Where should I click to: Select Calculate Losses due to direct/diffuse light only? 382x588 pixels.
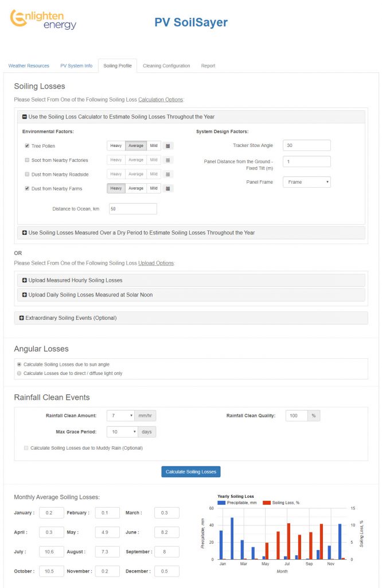[19, 373]
